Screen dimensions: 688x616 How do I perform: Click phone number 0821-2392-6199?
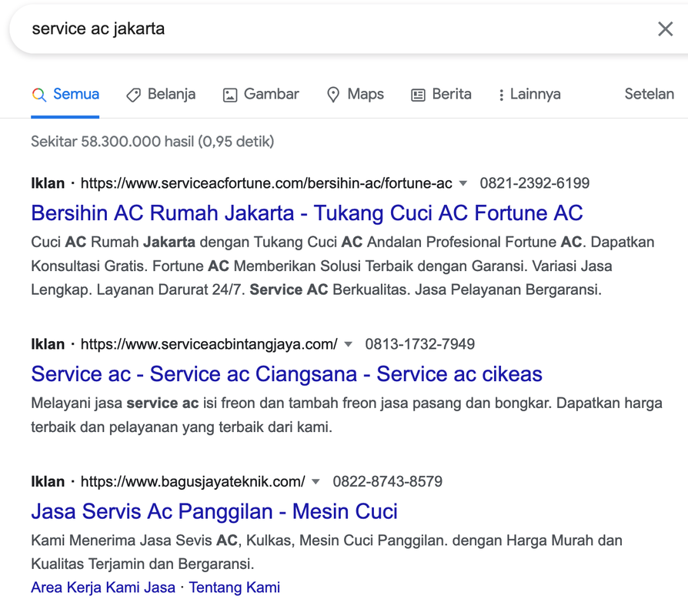(534, 183)
